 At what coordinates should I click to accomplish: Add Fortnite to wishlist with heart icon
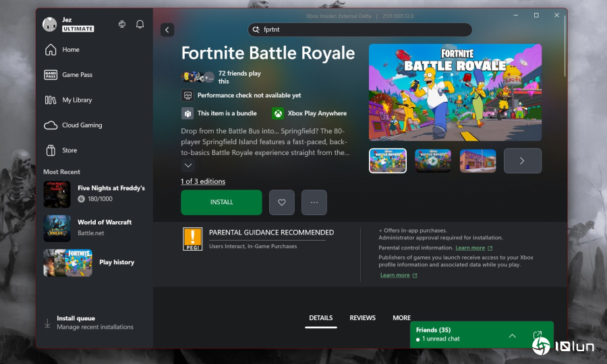coord(281,202)
